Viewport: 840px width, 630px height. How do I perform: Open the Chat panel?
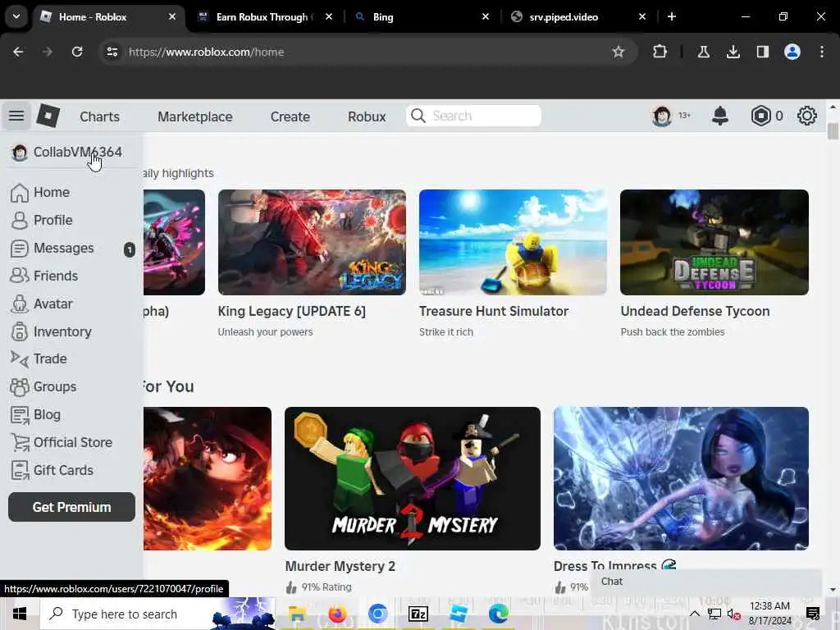point(706,582)
